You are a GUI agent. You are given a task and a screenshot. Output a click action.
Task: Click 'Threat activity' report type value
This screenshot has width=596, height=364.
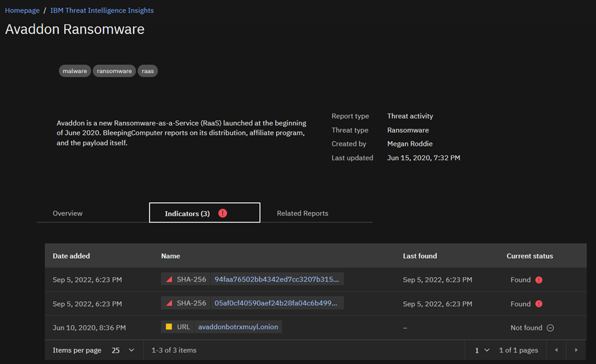tap(410, 116)
